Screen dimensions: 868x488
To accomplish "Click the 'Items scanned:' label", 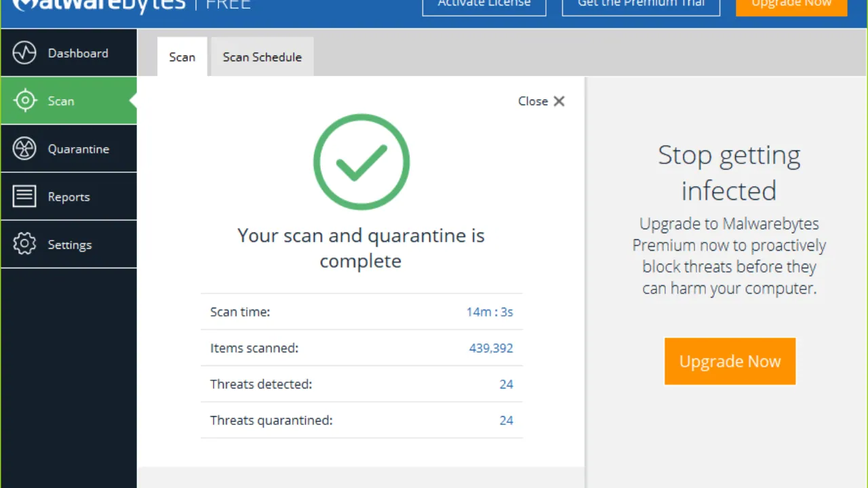I will 254,348.
